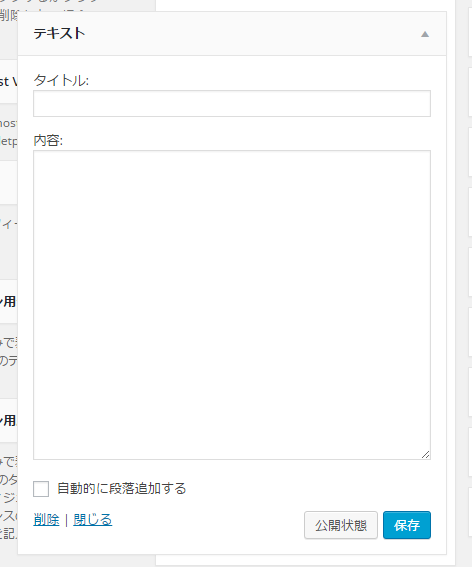Save the widget with 保存 button
The height and width of the screenshot is (567, 472).
[407, 525]
